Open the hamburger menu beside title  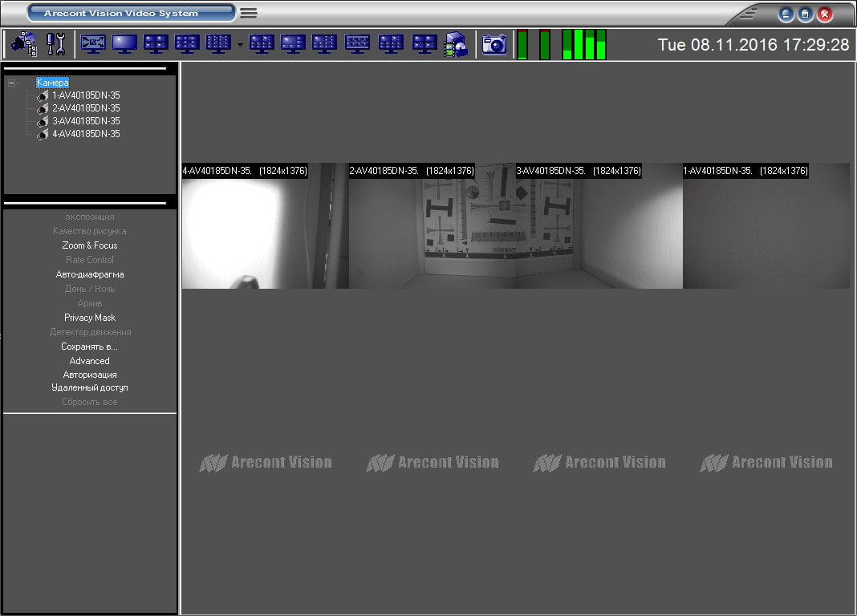coord(249,13)
